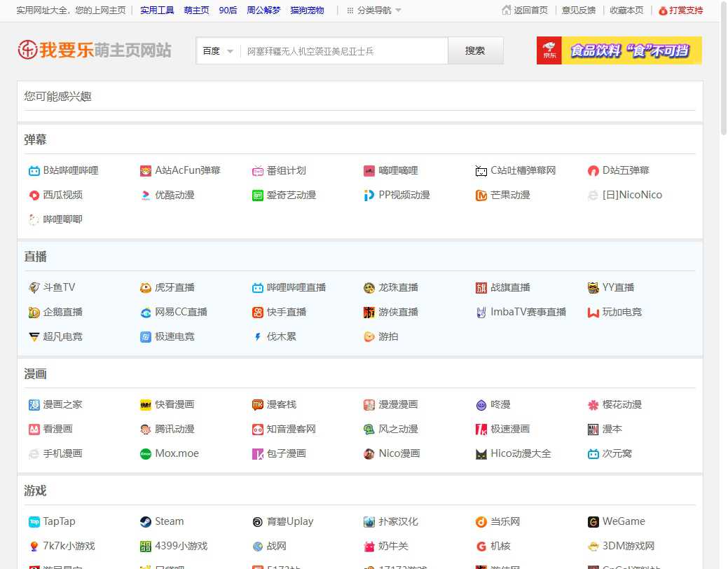The width and height of the screenshot is (728, 569).
Task: Click the TapTap icon
Action: [x=33, y=521]
